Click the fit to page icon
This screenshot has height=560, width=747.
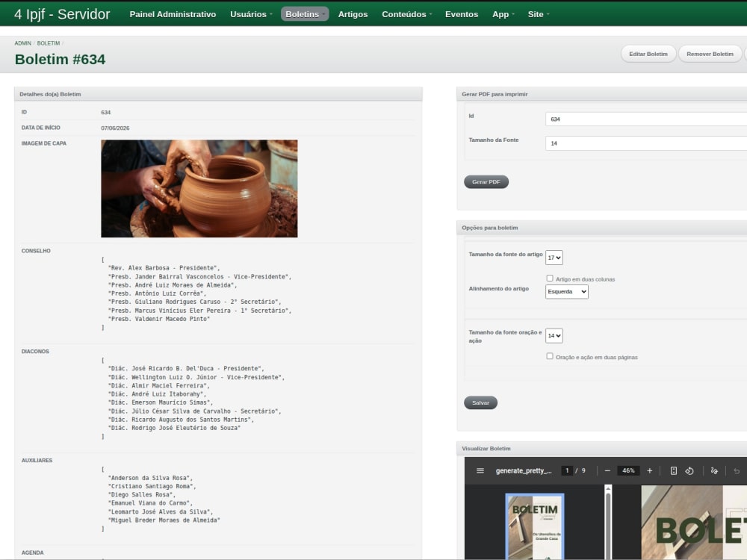674,470
